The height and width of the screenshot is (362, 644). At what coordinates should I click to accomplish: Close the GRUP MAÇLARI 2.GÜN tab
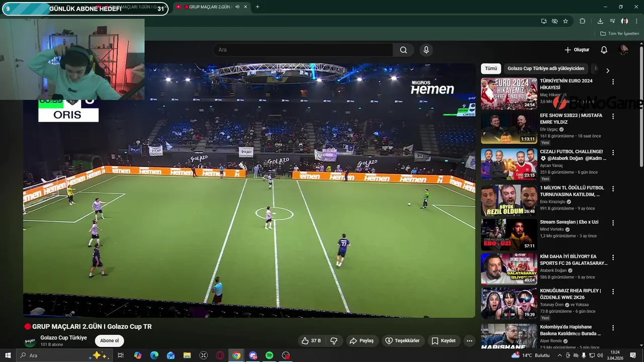point(245,7)
